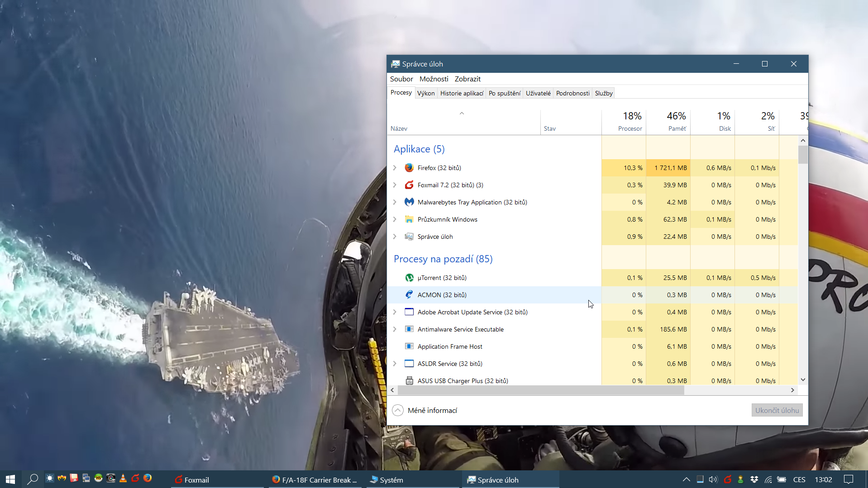Screen dimensions: 868x488
Task: Click the vertical scrollbar up arrow
Action: pyautogui.click(x=803, y=141)
